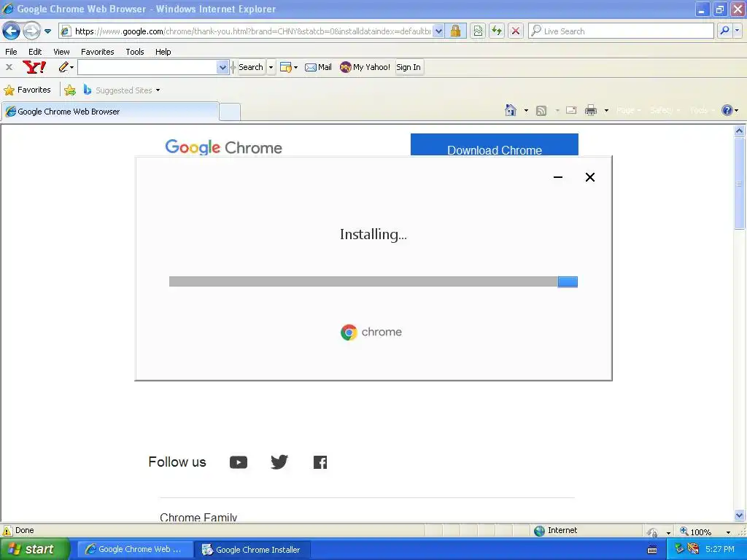Click the Internet security zone indicator
Viewport: 747px width, 560px height.
(x=555, y=531)
